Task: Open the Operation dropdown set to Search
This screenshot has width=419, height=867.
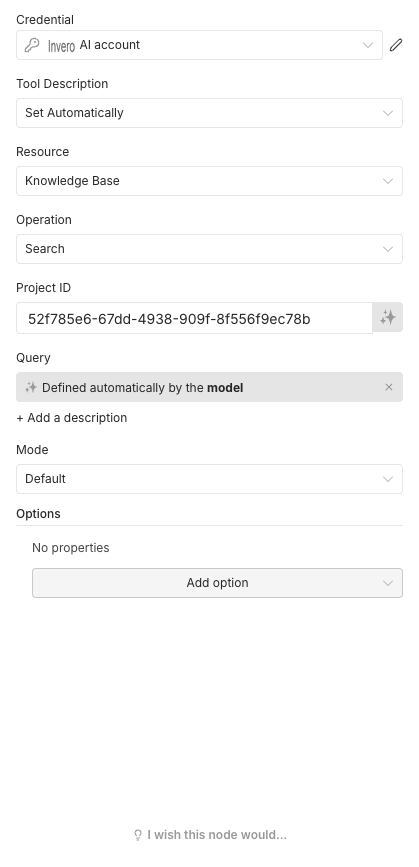Action: click(210, 249)
